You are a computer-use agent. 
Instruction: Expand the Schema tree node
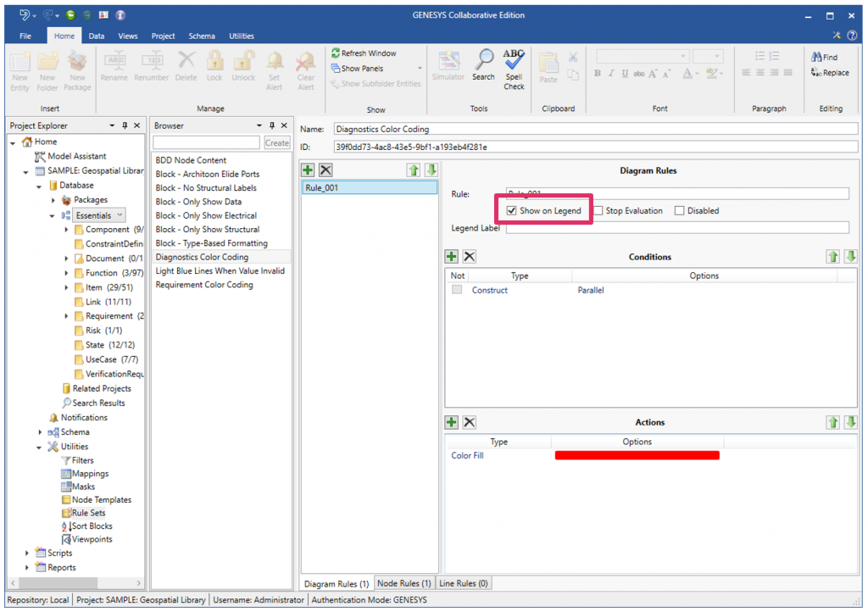(40, 431)
